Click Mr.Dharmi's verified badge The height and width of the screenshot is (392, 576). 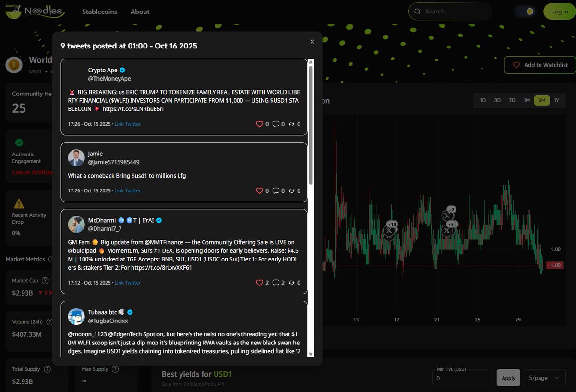tap(159, 220)
